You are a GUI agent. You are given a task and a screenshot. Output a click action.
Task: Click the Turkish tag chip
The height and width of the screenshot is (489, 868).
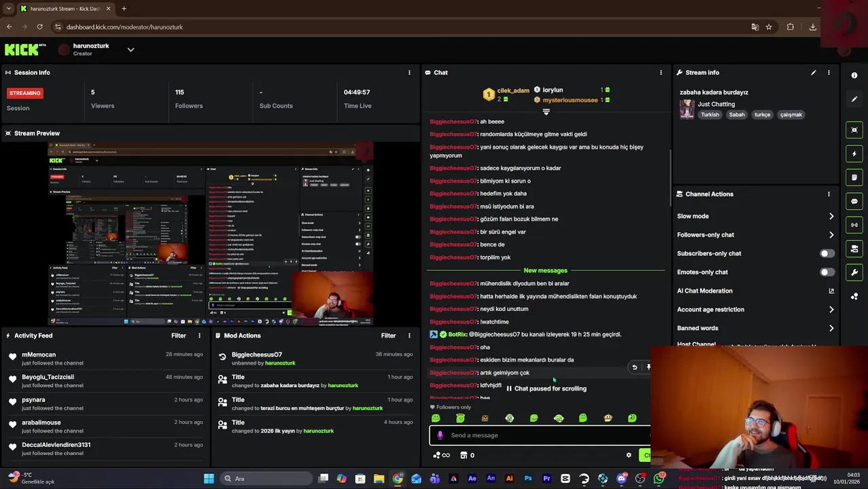(x=710, y=115)
